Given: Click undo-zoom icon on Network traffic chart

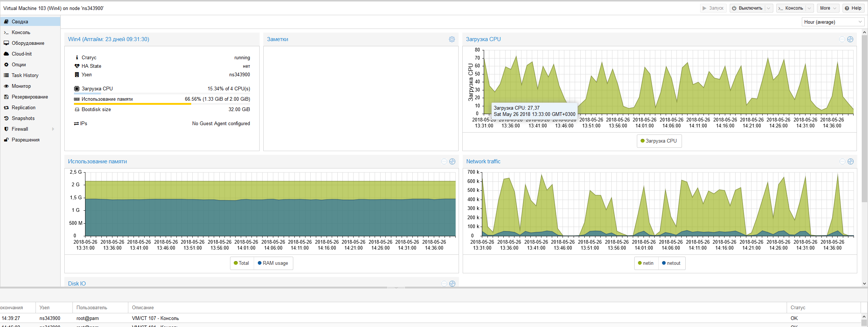Looking at the screenshot, I should [x=842, y=161].
